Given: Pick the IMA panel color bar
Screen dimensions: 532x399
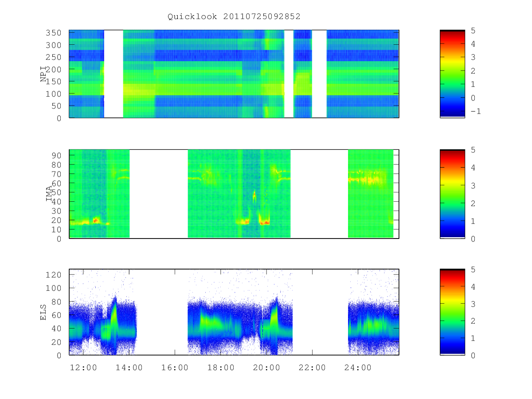Looking at the screenshot, I should (452, 194).
